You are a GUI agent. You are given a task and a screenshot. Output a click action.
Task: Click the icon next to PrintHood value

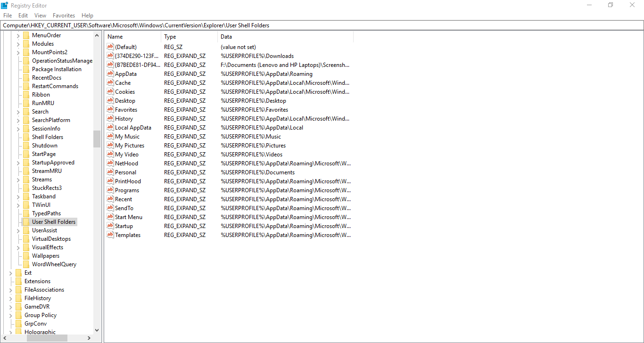point(110,181)
